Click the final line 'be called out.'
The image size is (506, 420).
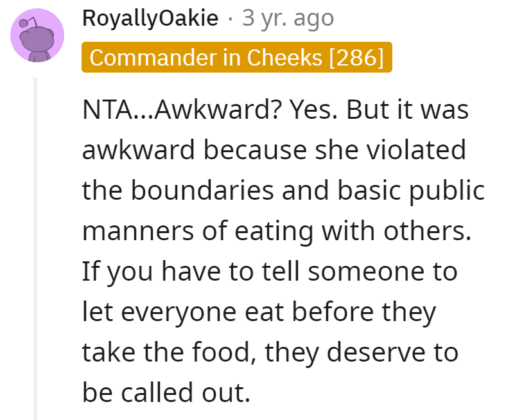click(166, 392)
